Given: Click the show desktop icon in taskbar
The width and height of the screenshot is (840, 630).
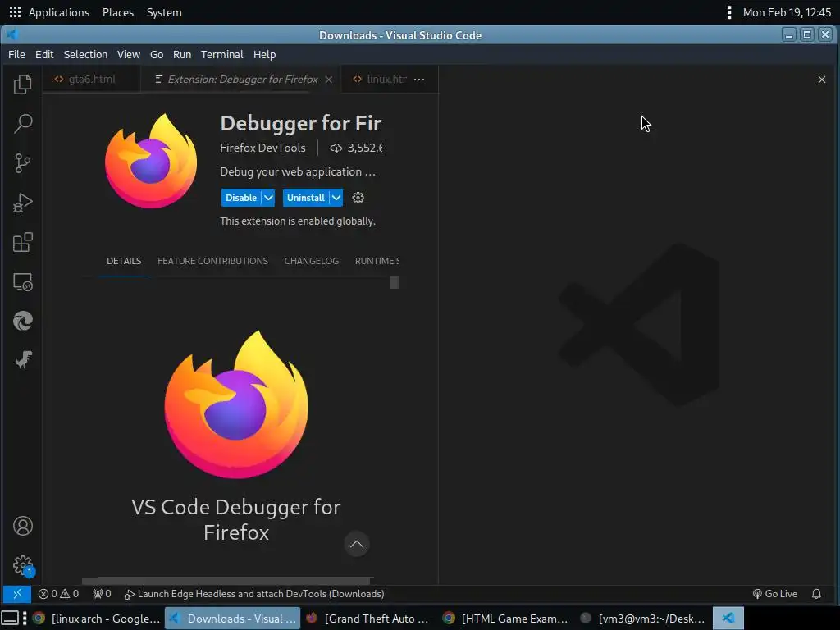Looking at the screenshot, I should click(10, 619).
